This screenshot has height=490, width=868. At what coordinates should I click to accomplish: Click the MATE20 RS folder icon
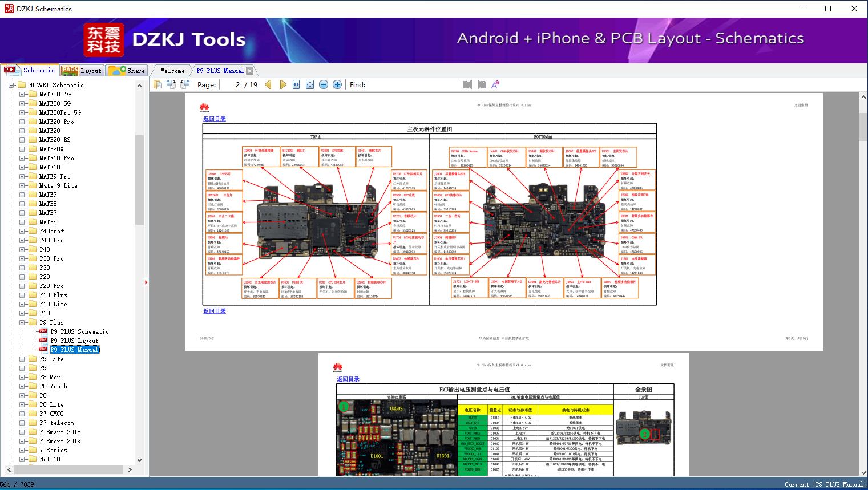pyautogui.click(x=33, y=140)
